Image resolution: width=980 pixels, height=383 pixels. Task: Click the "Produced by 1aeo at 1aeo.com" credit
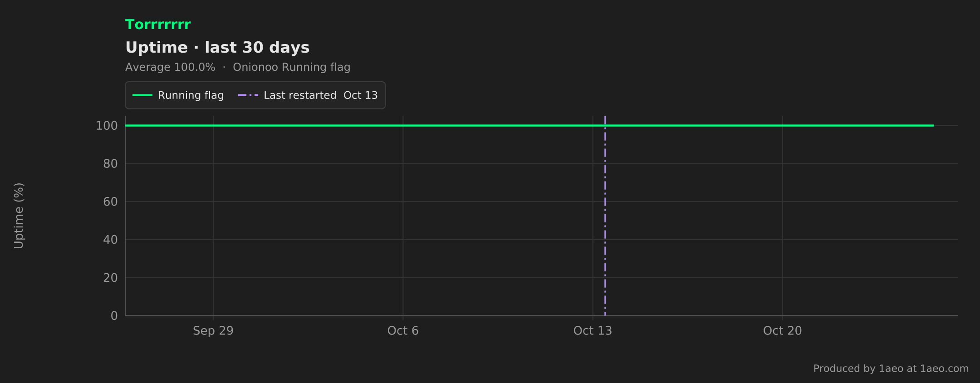tap(891, 368)
